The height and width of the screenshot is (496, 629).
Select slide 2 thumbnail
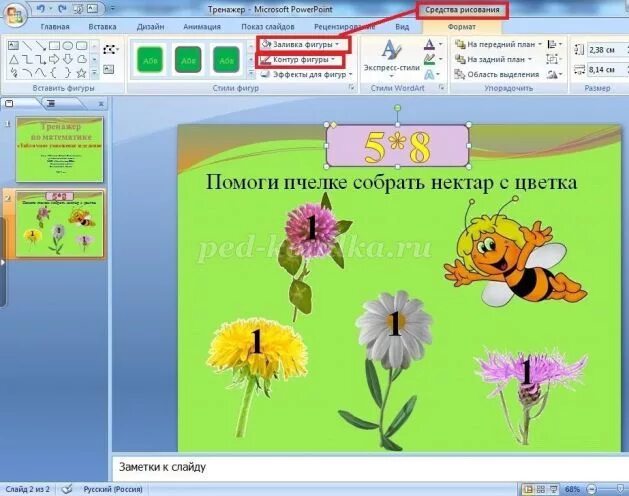click(x=59, y=224)
